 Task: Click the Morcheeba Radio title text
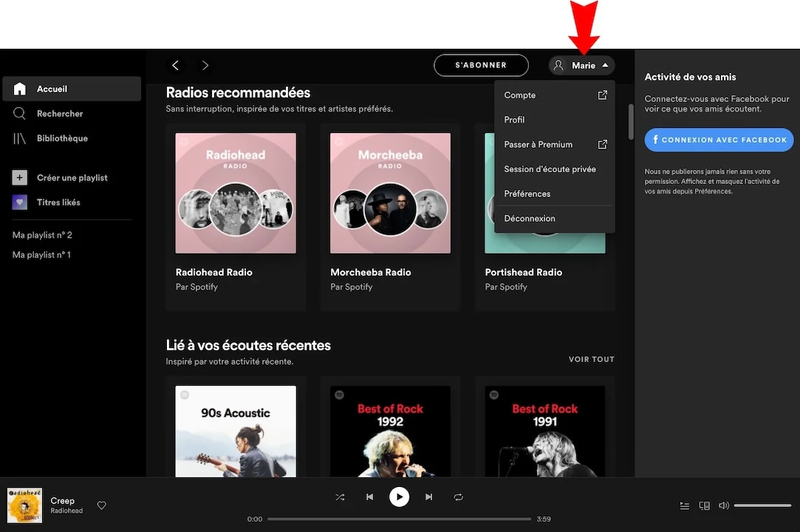[x=370, y=272]
